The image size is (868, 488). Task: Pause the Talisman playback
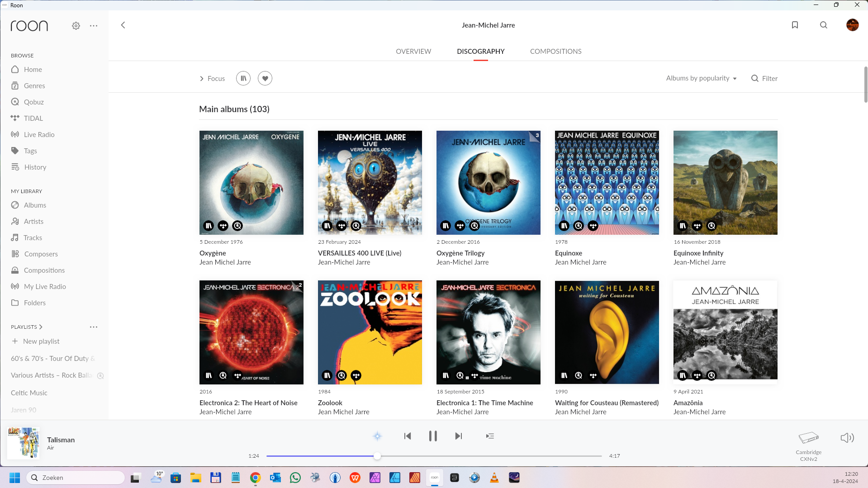tap(433, 436)
